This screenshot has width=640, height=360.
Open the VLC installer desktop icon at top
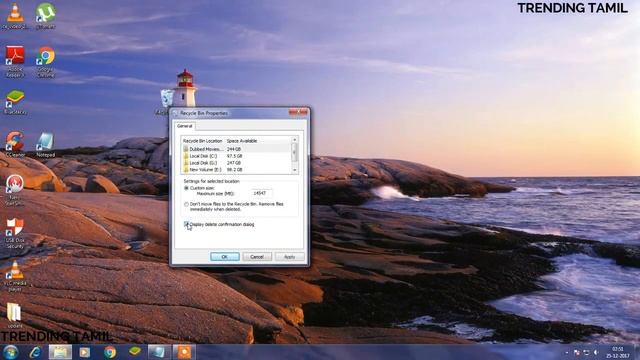coord(15,16)
